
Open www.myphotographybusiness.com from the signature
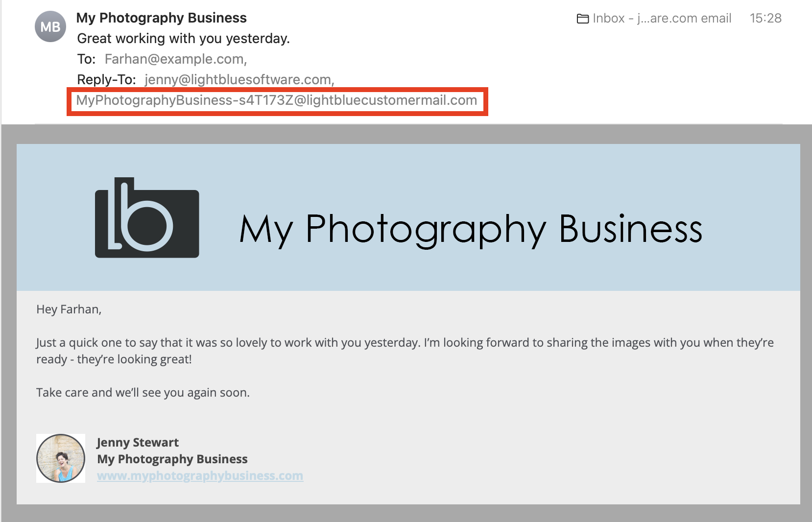200,475
